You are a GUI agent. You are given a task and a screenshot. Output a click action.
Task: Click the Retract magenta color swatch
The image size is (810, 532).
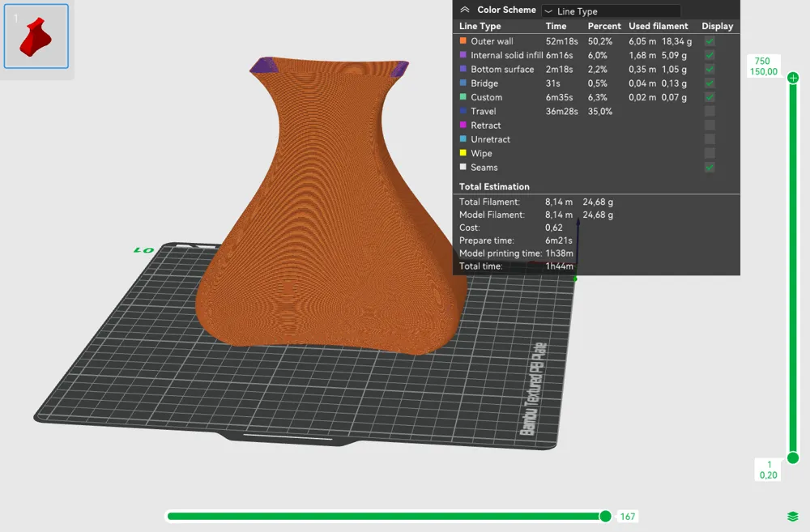(x=463, y=125)
